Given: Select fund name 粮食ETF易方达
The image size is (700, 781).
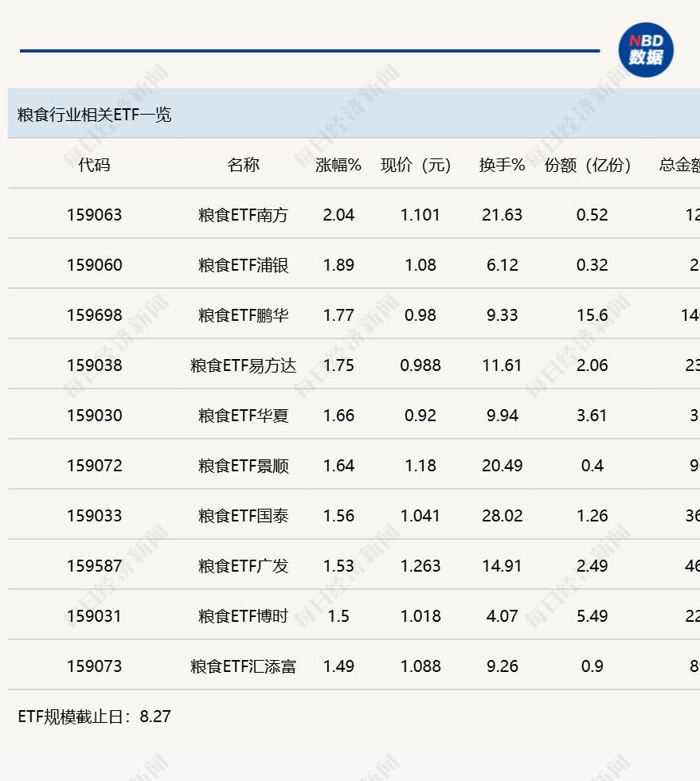Looking at the screenshot, I should (x=243, y=365).
